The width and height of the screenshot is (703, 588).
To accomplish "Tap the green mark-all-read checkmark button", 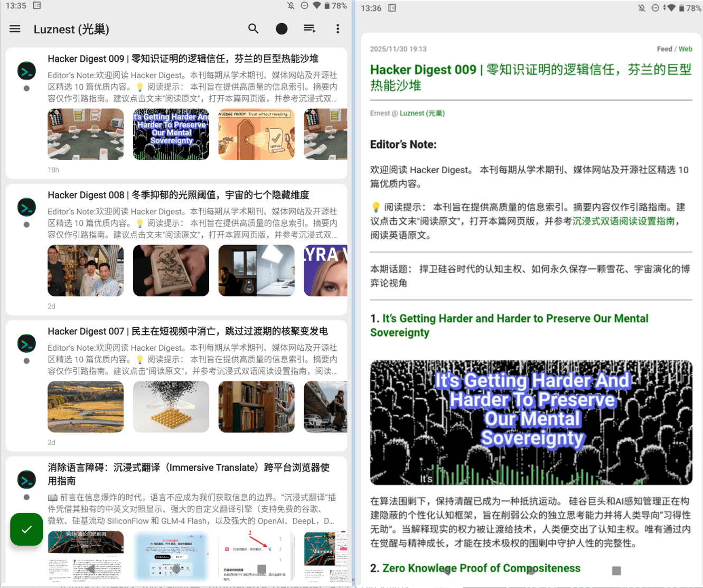I will point(26,529).
